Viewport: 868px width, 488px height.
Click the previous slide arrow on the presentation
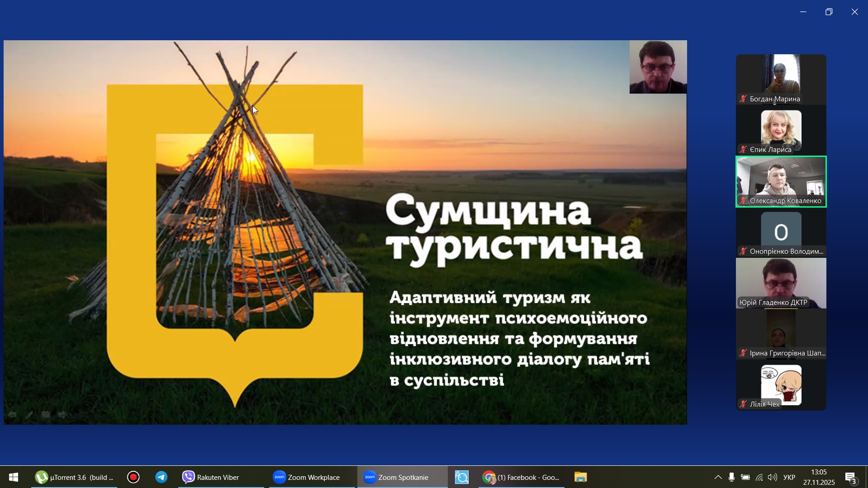pos(12,415)
